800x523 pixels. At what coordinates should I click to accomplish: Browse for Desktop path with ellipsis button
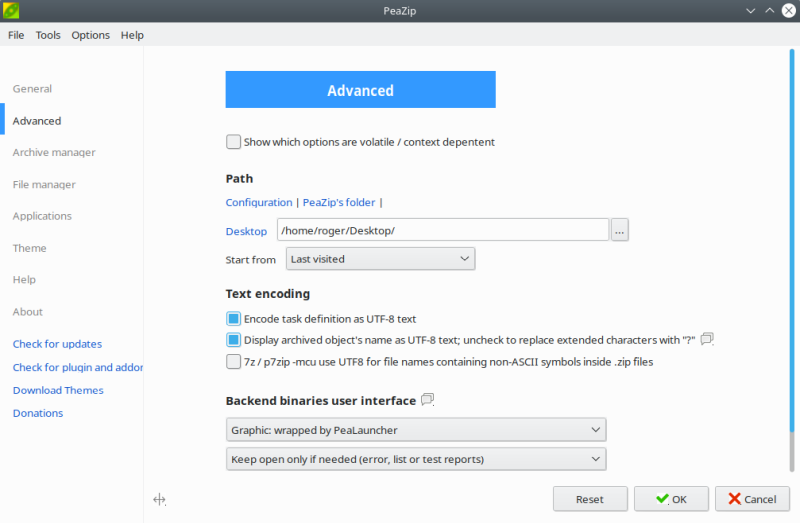tap(620, 231)
